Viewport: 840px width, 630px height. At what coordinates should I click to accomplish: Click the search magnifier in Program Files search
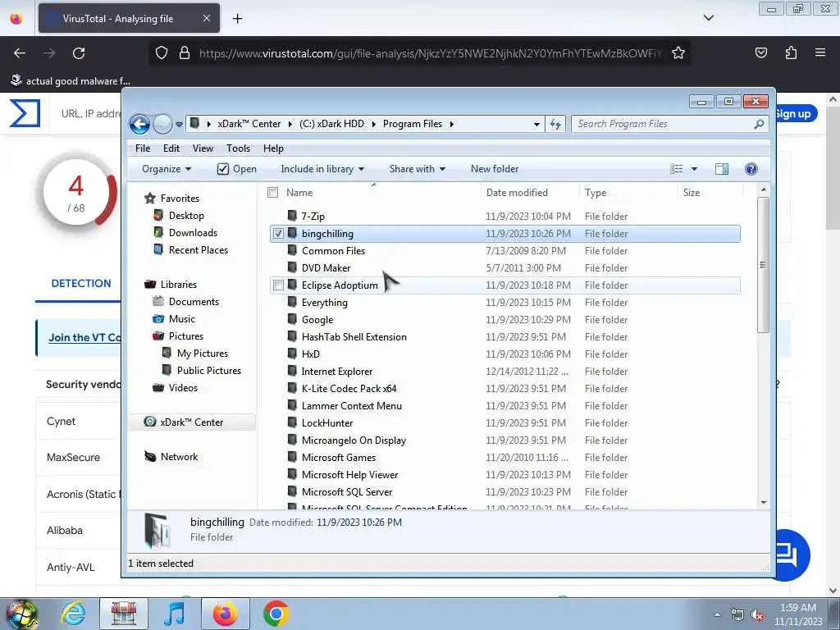tap(759, 125)
